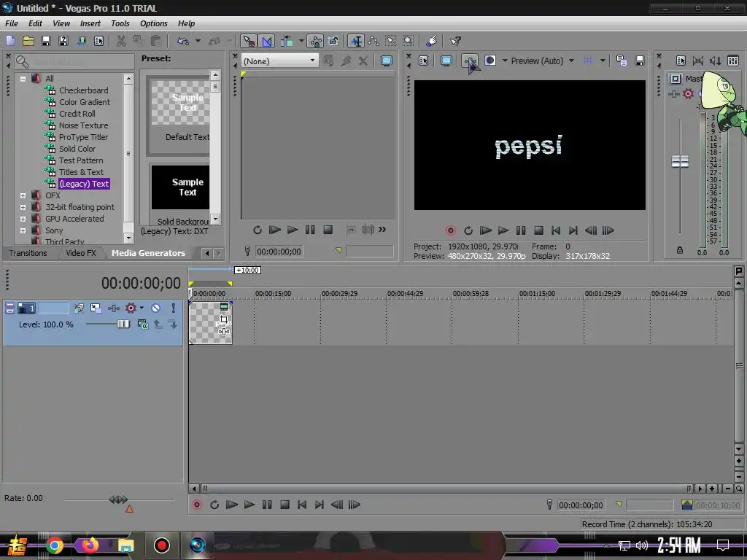Toggle Automatic Crossfades in the toolbar

coord(266,41)
